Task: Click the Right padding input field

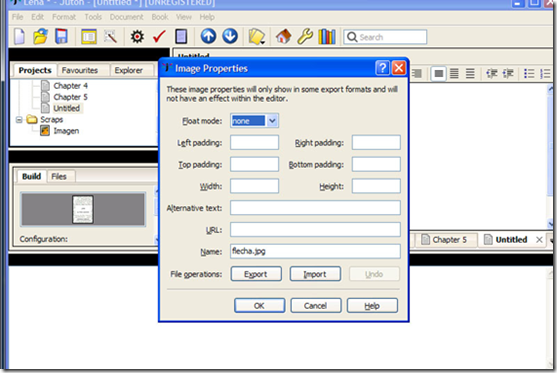Action: tap(376, 142)
